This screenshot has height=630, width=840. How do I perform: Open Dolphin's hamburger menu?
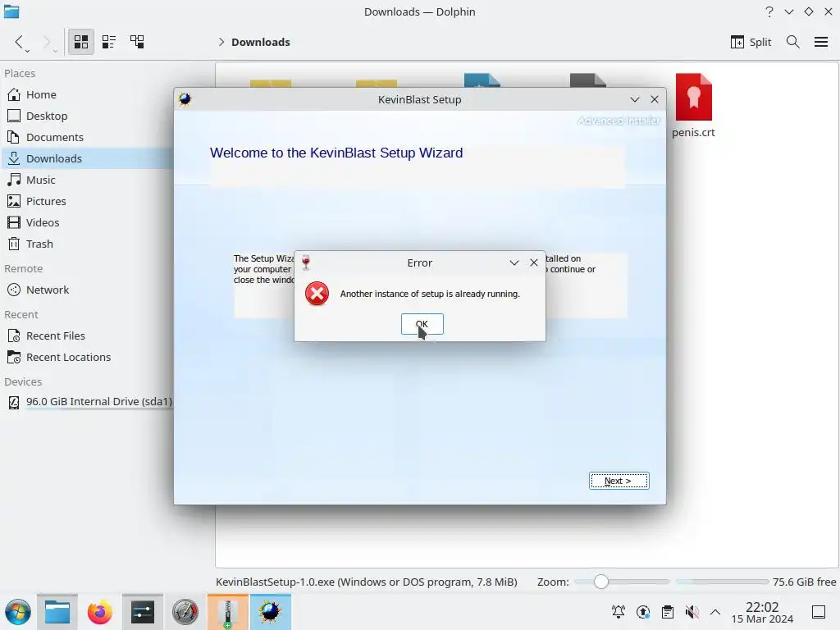point(821,42)
